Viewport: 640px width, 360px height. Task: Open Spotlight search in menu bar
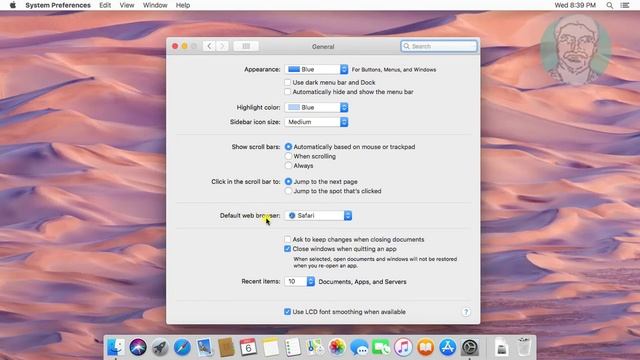pos(609,5)
